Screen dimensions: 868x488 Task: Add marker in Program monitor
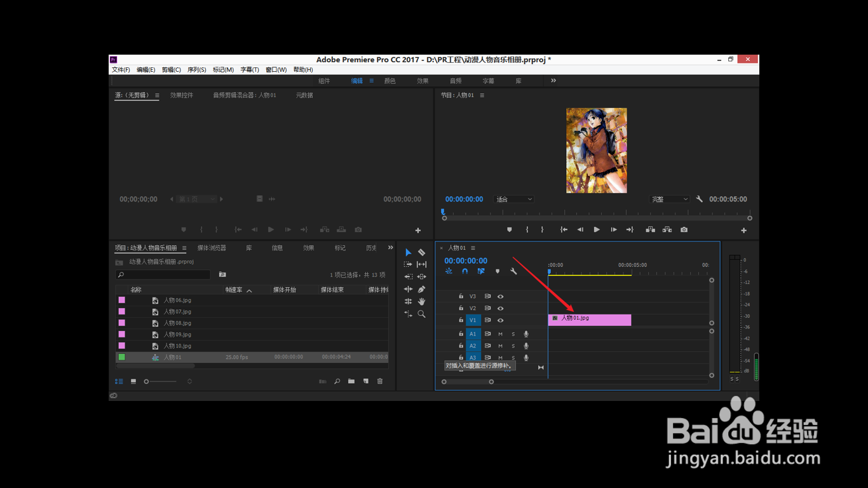(x=509, y=229)
